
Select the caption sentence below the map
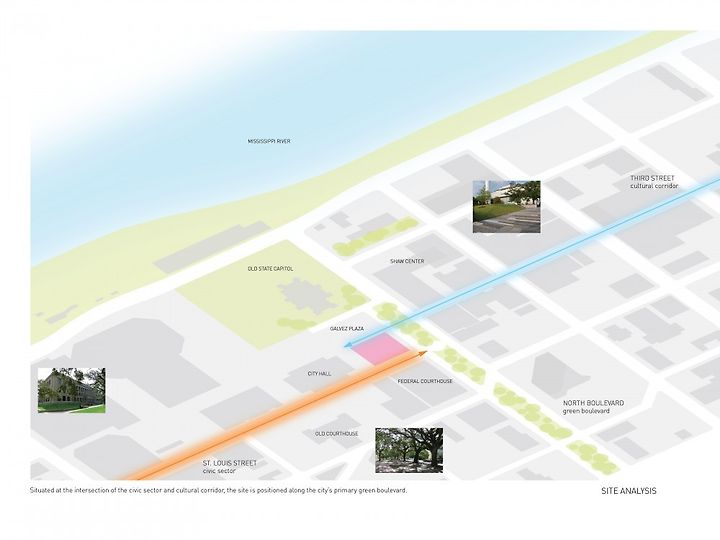coord(219,490)
